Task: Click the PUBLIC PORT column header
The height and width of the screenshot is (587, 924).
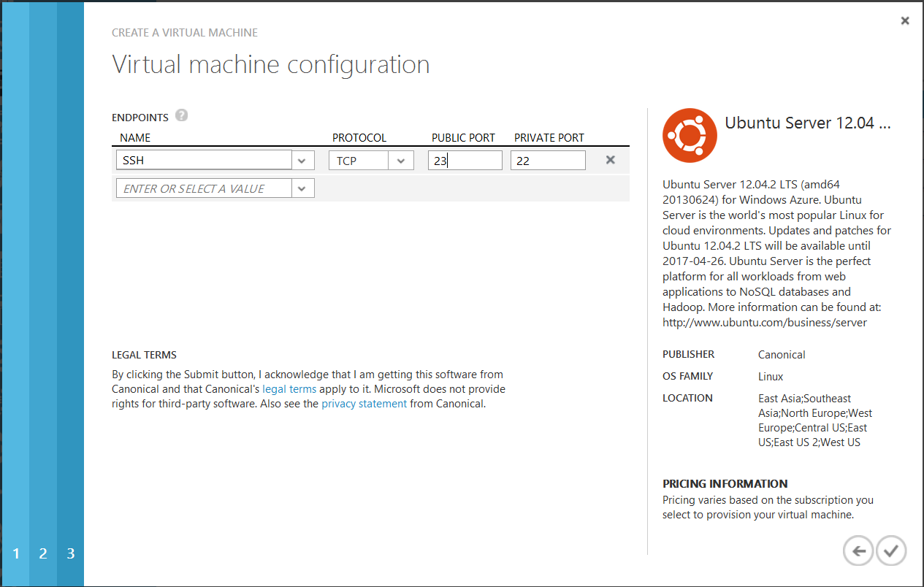Action: (463, 137)
